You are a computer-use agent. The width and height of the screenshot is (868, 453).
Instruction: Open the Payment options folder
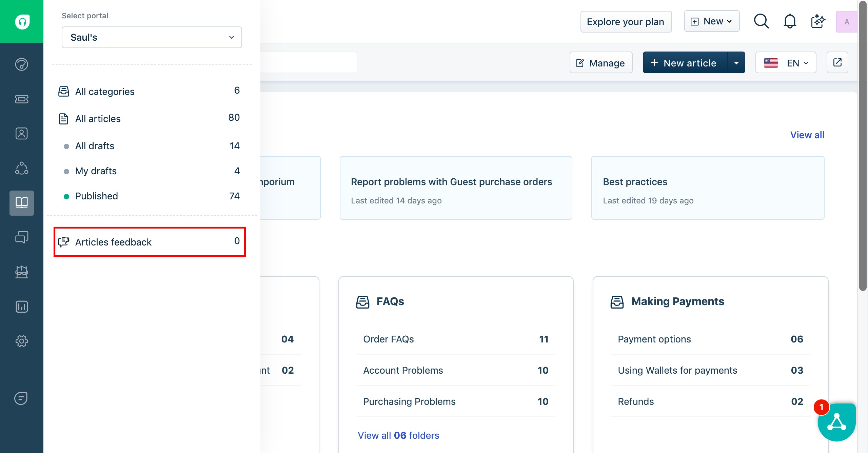coord(710,339)
